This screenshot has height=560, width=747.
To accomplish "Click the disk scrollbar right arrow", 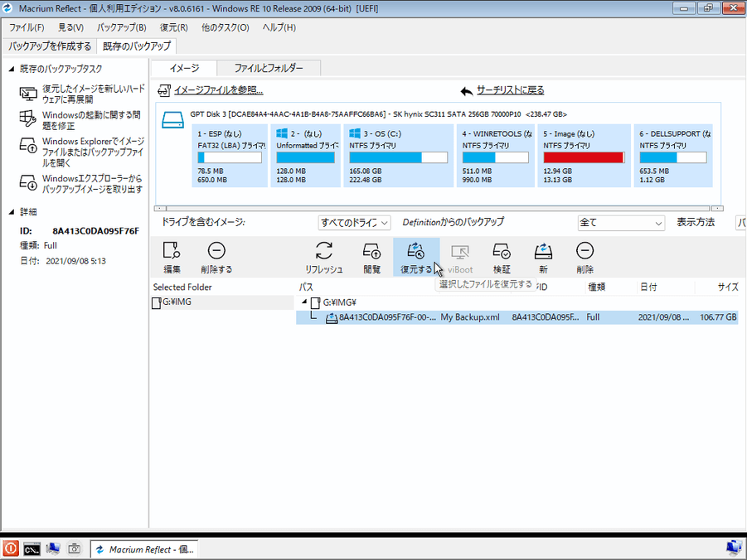I will (717, 208).
